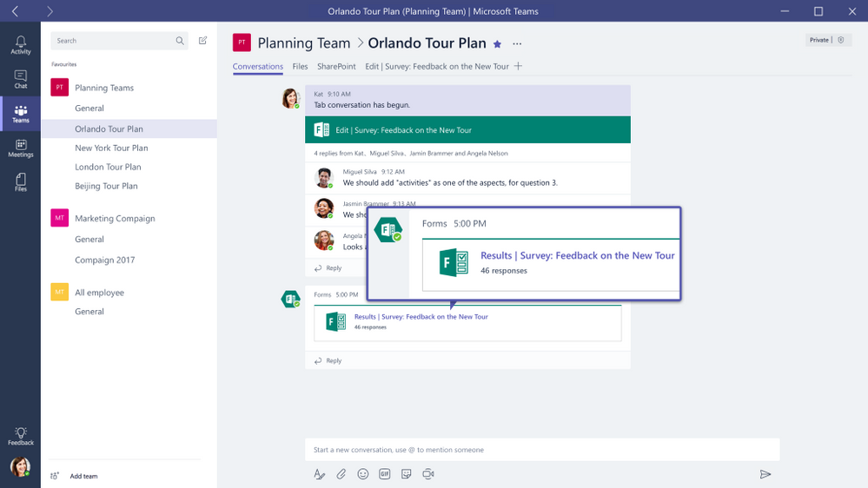Screen dimensions: 868x488
Task: Open the channel more options ellipsis
Action: (x=517, y=43)
